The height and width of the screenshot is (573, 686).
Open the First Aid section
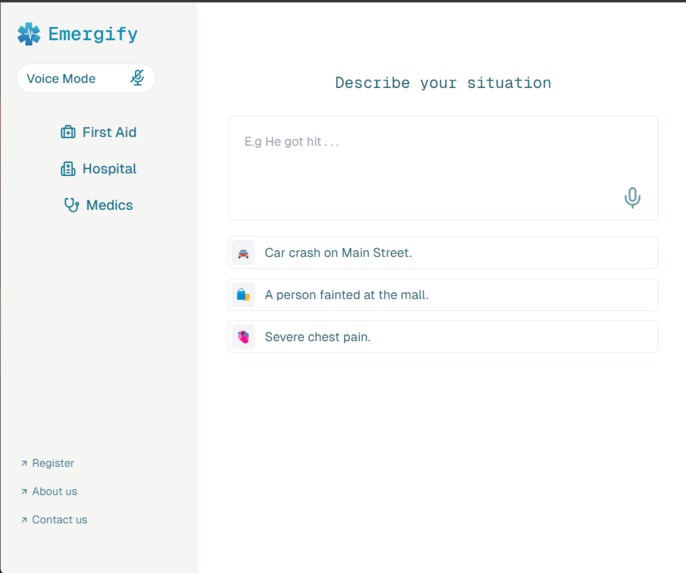(98, 132)
